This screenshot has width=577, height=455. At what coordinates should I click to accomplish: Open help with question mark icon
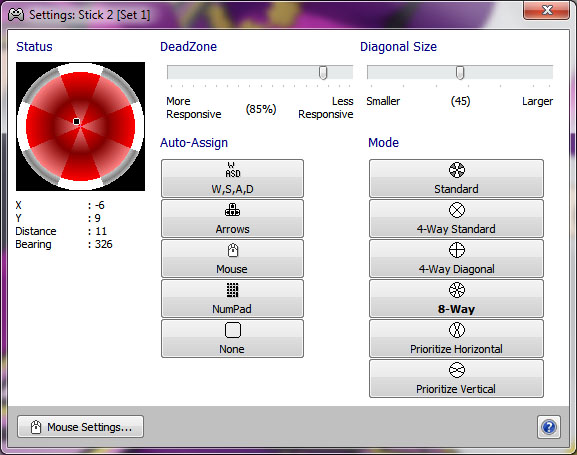pyautogui.click(x=549, y=427)
